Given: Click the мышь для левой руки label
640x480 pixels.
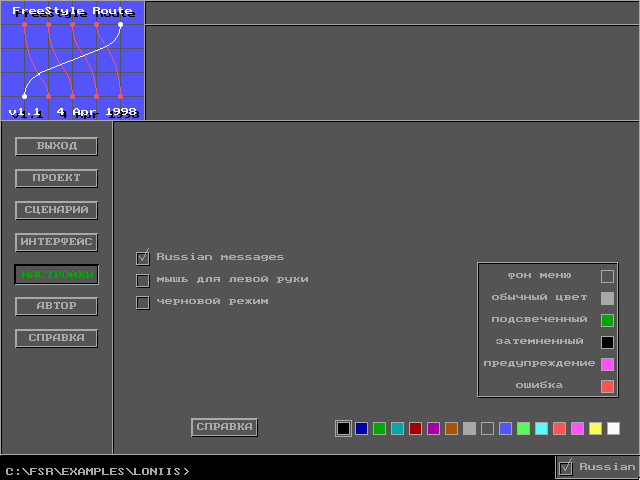Looking at the screenshot, I should [x=232, y=280].
